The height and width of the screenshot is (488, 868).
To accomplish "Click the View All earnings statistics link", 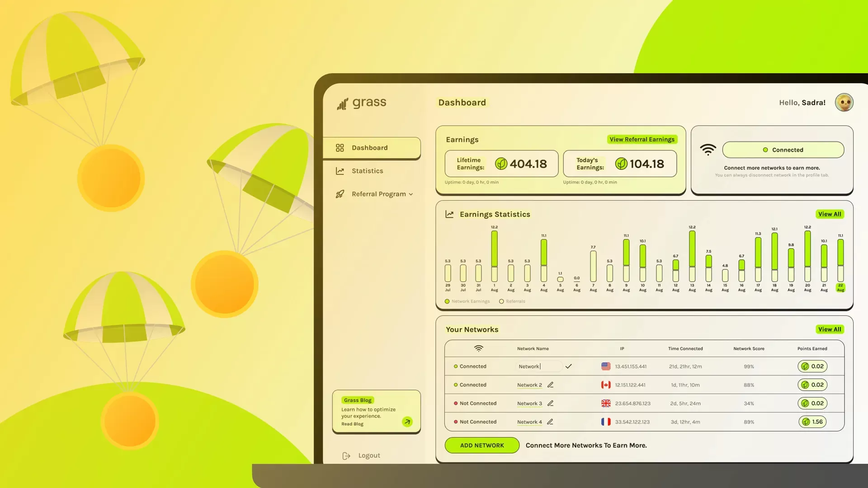I will (829, 214).
